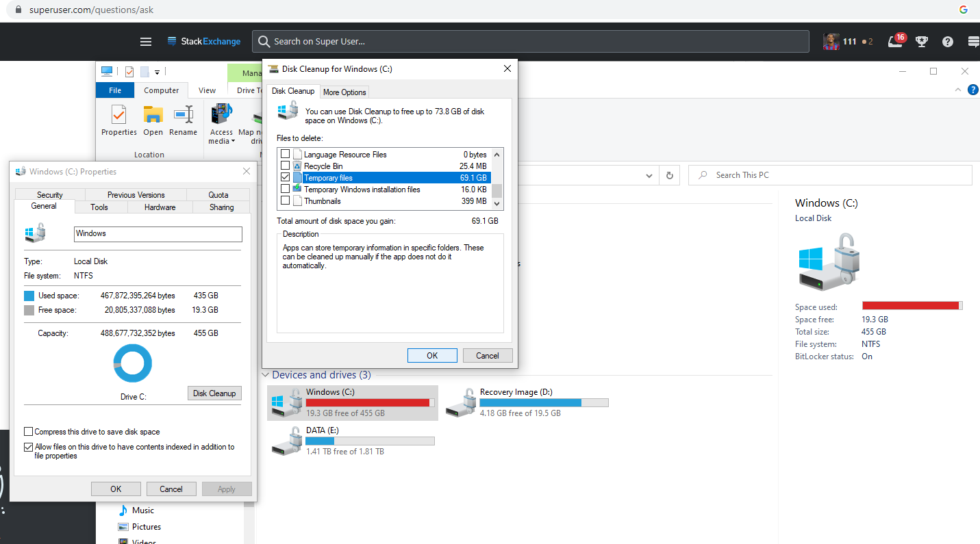
Task: Click the lock icon beside superuser.com URL
Action: click(17, 10)
